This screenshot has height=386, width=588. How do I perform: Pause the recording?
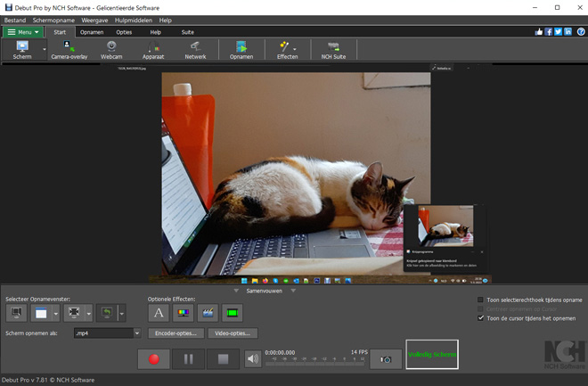pyautogui.click(x=189, y=359)
